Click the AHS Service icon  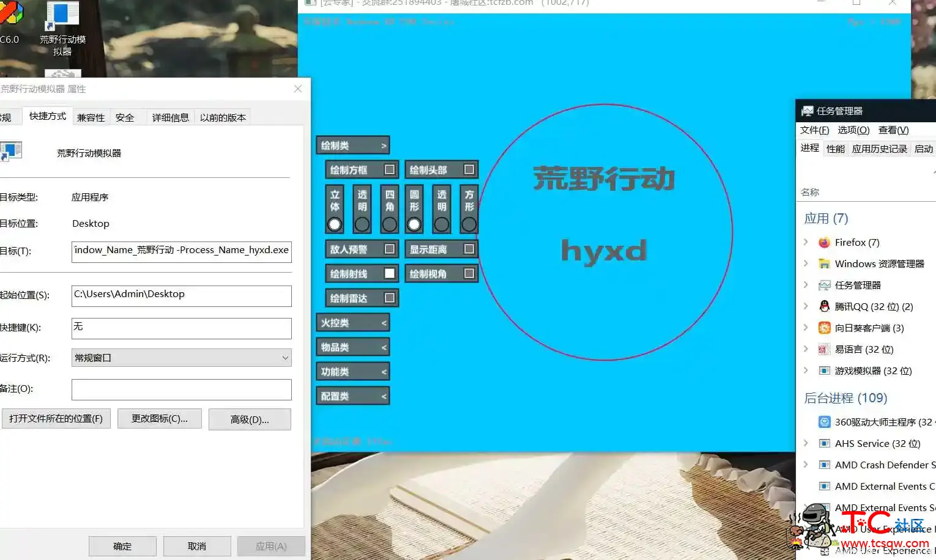tap(825, 443)
